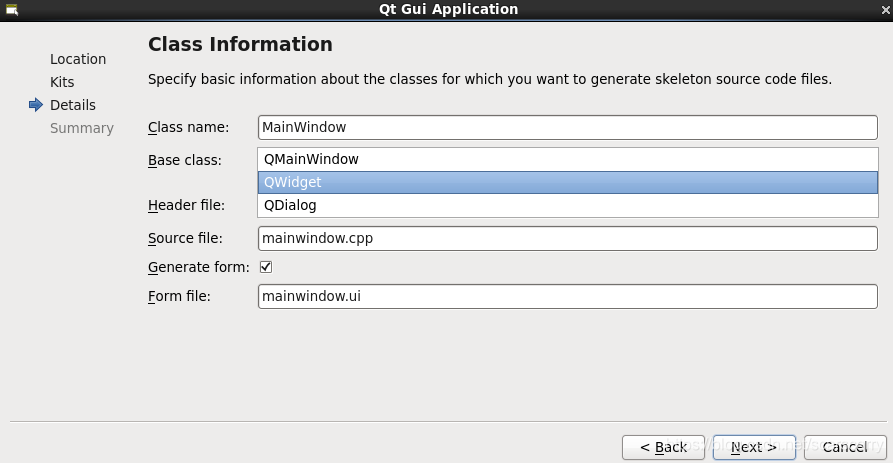Click the Form file input field
This screenshot has height=463, width=893.
coord(567,296)
